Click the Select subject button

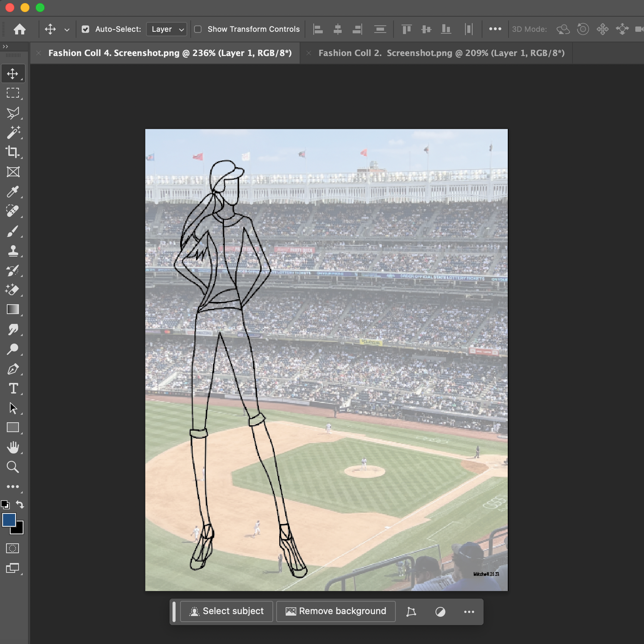point(226,611)
